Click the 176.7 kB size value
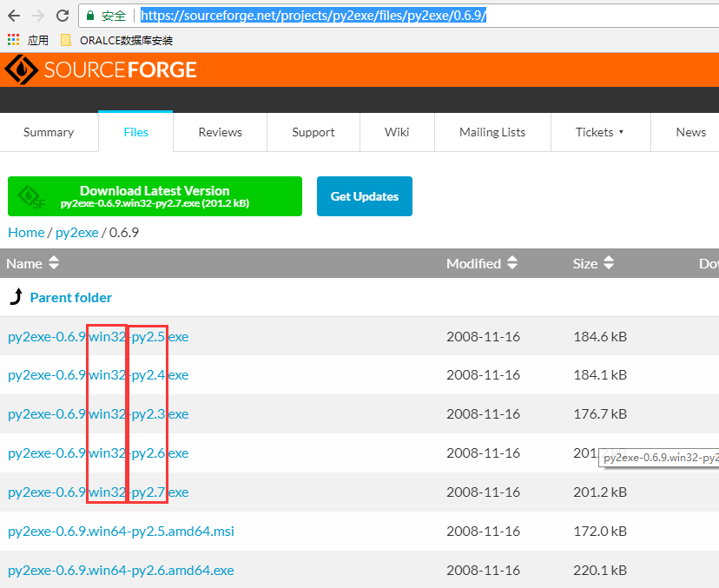The image size is (719, 588). pyautogui.click(x=600, y=414)
